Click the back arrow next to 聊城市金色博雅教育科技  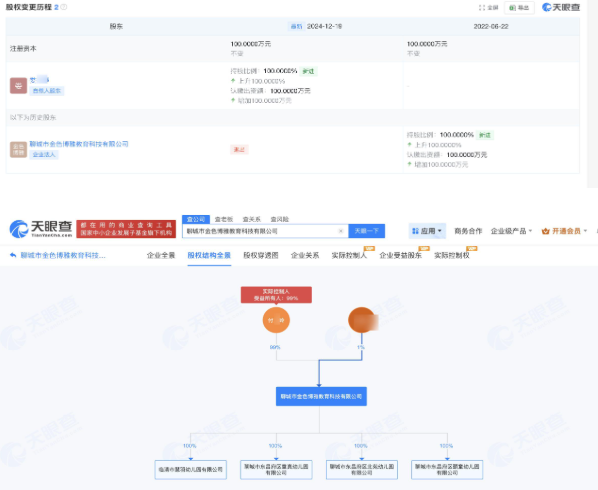[13, 255]
